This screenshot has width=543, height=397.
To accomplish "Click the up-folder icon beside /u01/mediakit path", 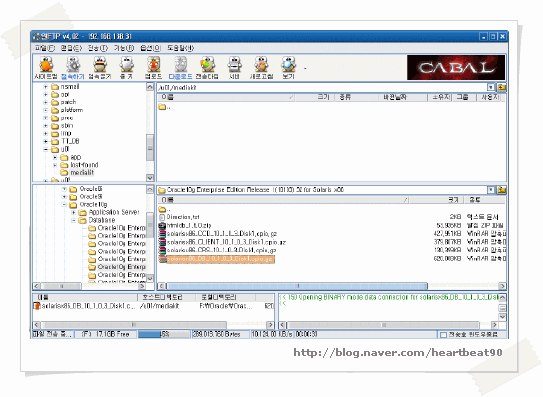I will coord(501,87).
